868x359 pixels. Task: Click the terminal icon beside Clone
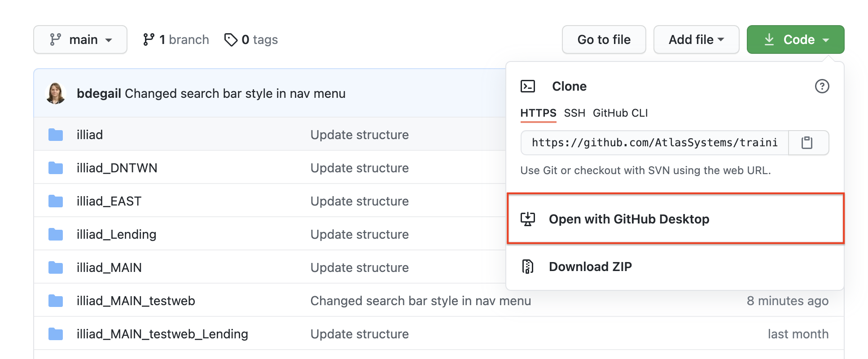click(x=528, y=86)
